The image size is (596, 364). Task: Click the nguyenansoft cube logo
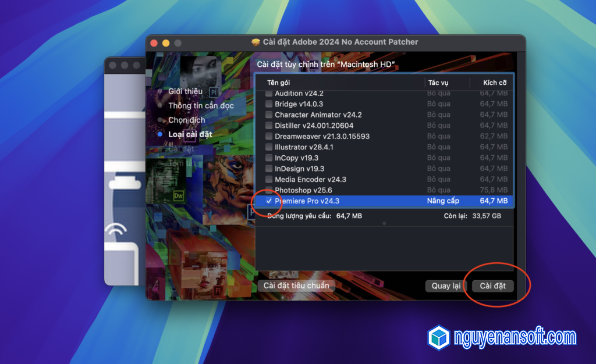pyautogui.click(x=438, y=337)
